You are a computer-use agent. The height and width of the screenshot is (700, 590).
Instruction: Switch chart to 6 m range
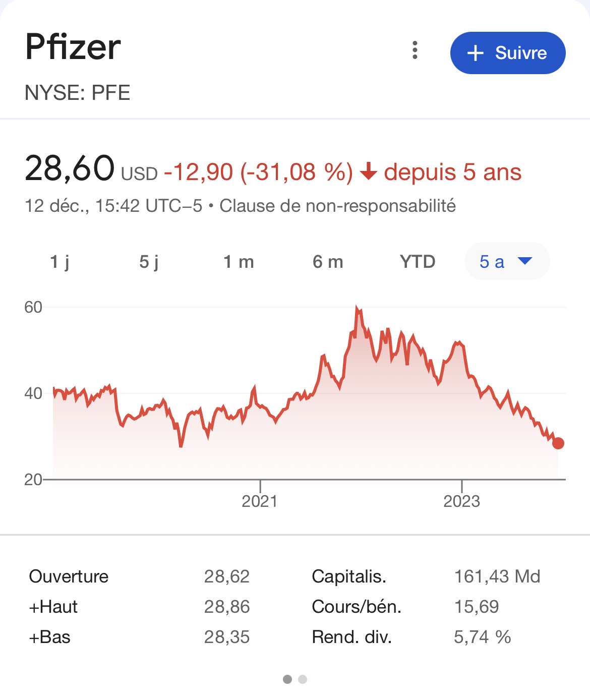(328, 262)
